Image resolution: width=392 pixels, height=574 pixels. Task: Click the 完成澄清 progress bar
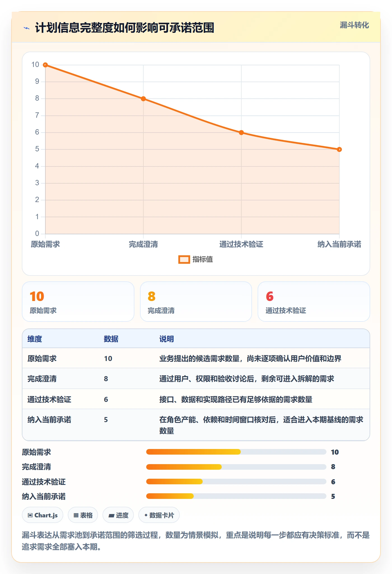pos(236,467)
